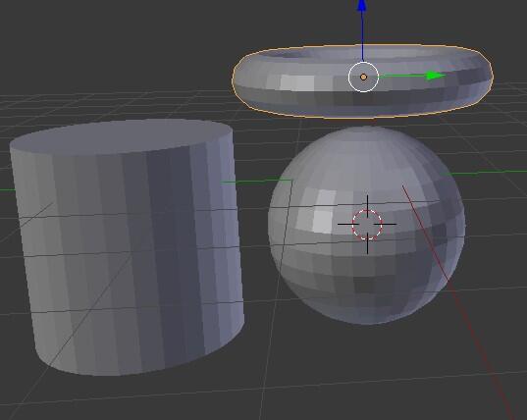This screenshot has height=420, width=527.
Task: Click the 3D cursor crosshair on the sphere
Action: click(367, 224)
